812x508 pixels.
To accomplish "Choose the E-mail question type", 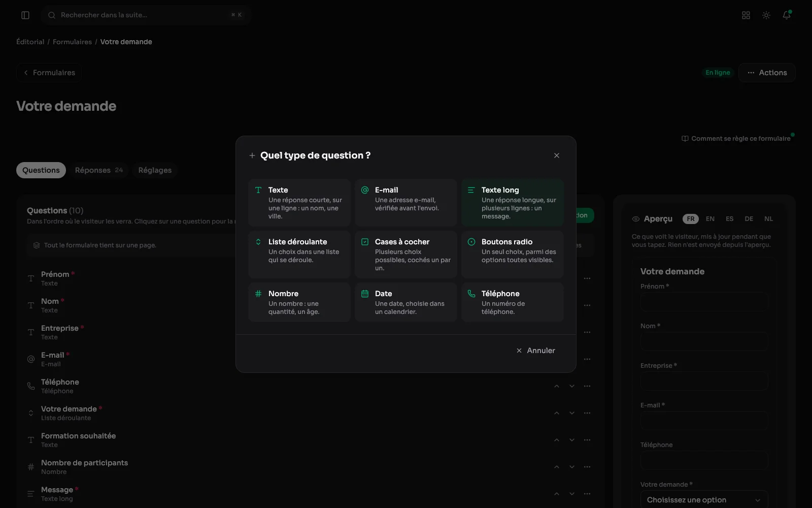I will [x=406, y=202].
